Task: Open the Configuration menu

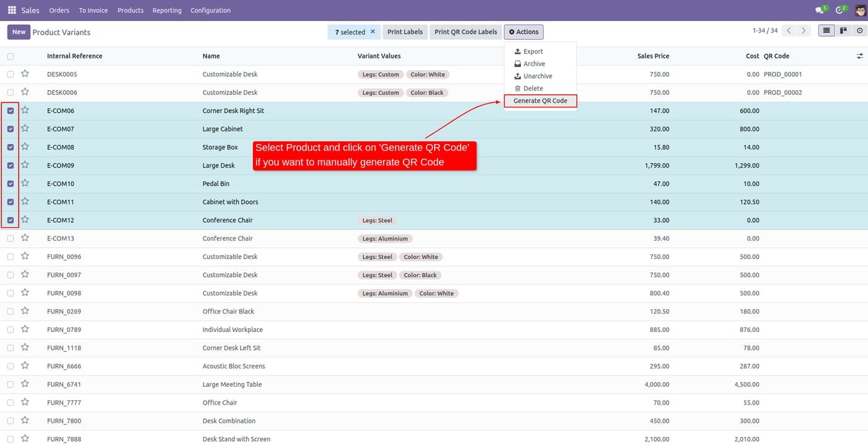Action: tap(210, 11)
